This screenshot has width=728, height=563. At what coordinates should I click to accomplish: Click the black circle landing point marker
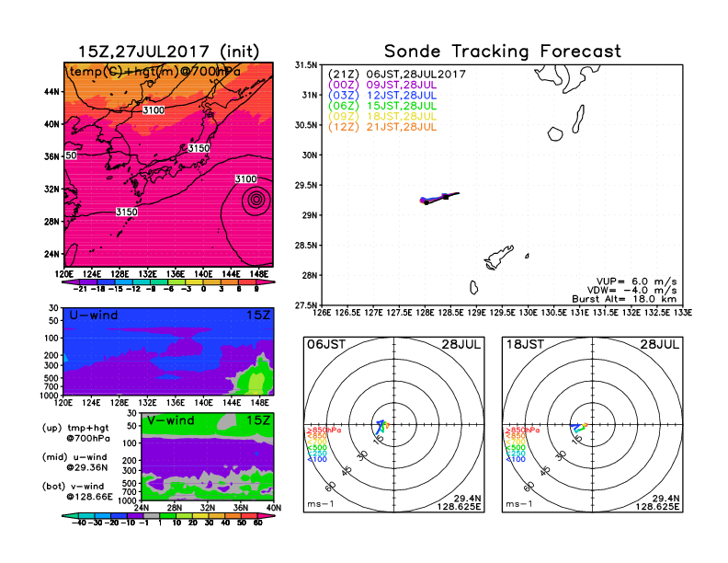pos(427,202)
